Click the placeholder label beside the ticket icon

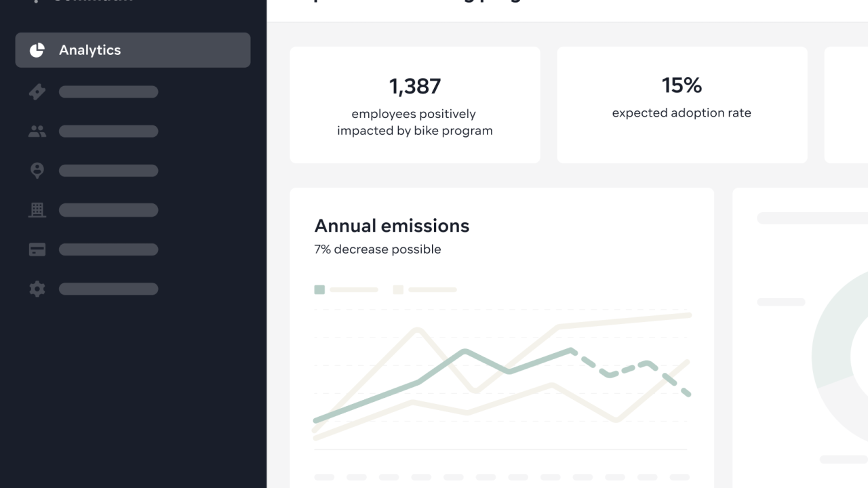[x=108, y=91]
